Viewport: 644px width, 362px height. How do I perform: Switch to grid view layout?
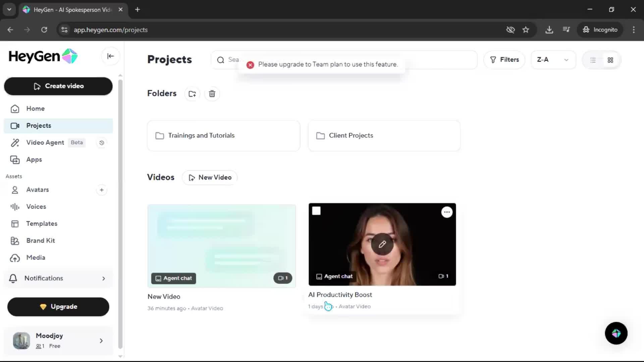[610, 60]
